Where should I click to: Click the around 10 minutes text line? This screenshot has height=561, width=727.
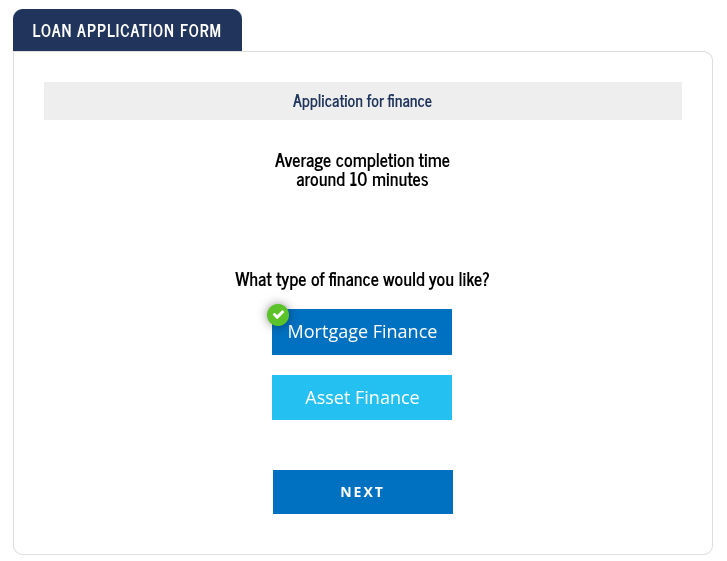362,180
